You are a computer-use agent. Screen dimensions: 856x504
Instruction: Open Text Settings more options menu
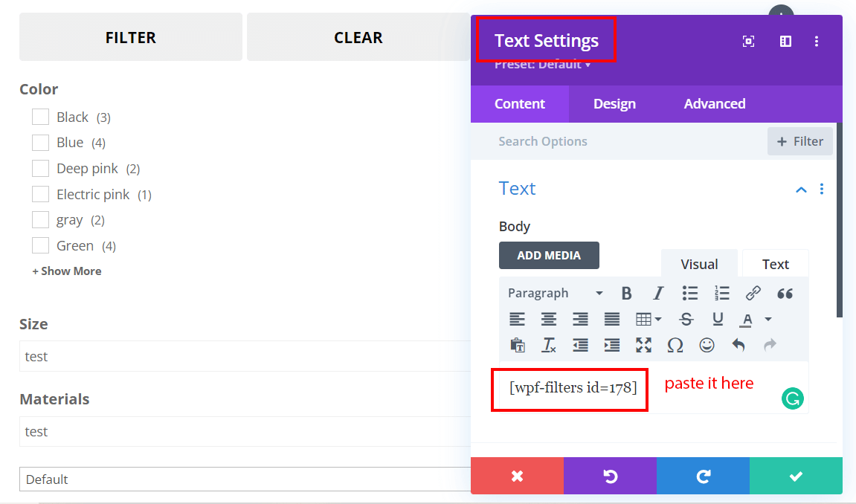coord(817,42)
